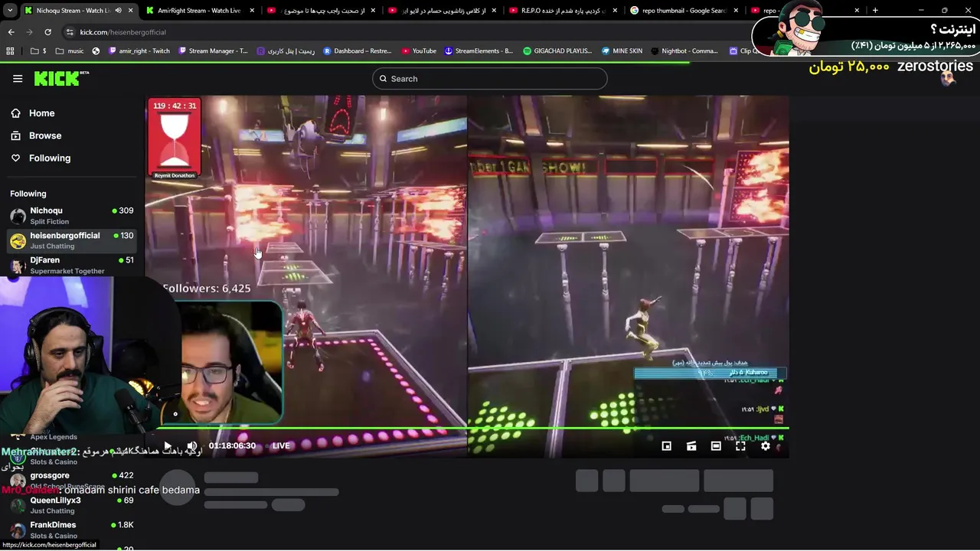Jump to LIVE in the player
Screen dimensions: 980x551
(x=281, y=445)
